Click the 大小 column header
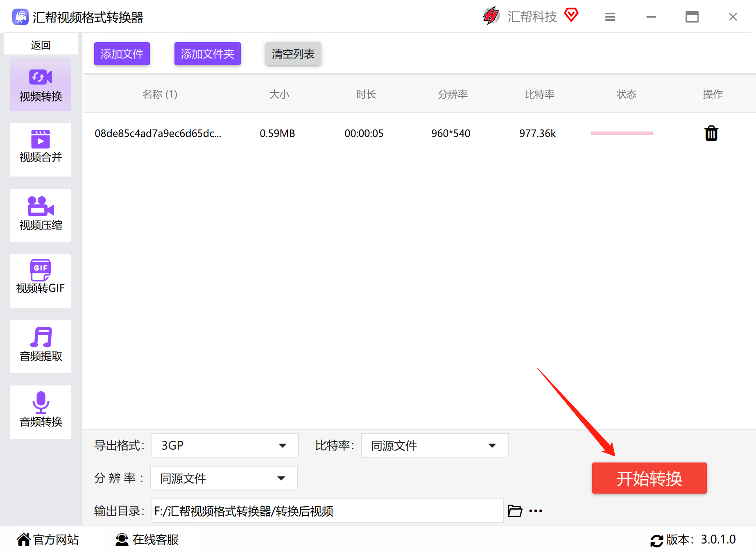This screenshot has width=756, height=553. pos(279,94)
